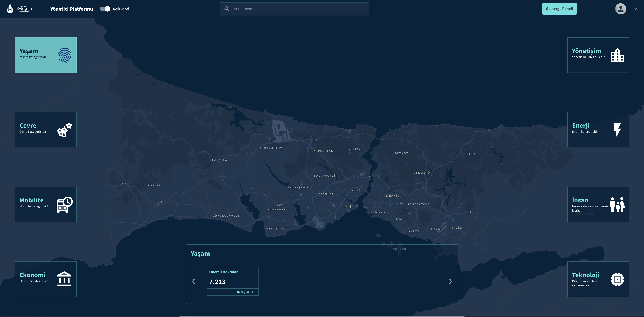Click the Enerji kategorisidir description text

[586, 132]
